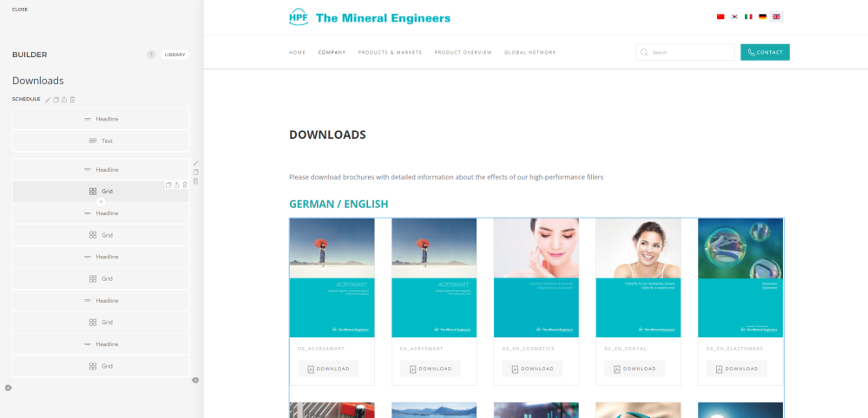Screen dimensions: 868x418
Task: Click the copy icon next to SCHEDULE
Action: [56, 100]
